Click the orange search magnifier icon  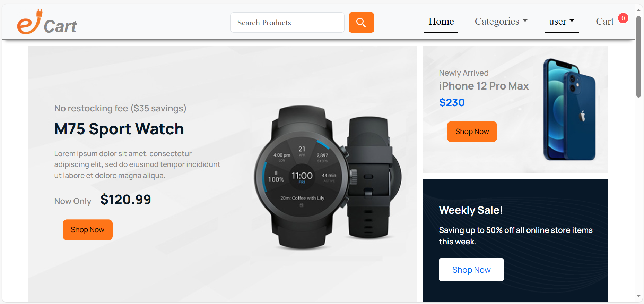[361, 23]
